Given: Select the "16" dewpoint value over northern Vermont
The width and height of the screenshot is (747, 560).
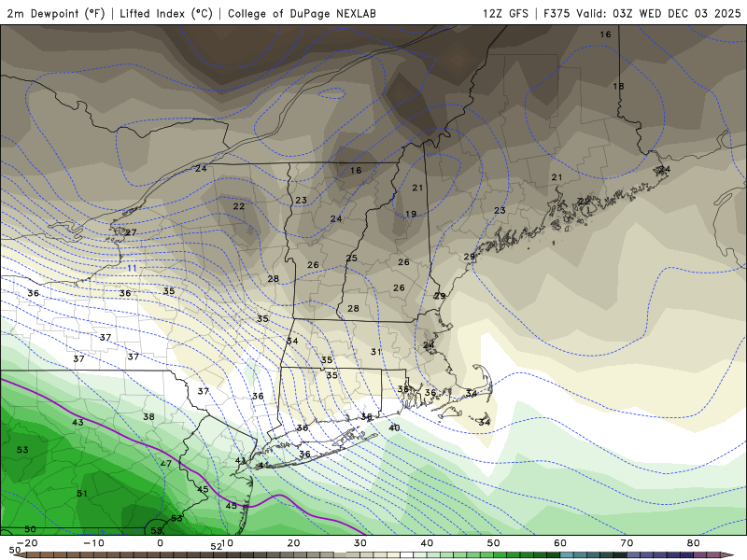Looking at the screenshot, I should pos(356,170).
